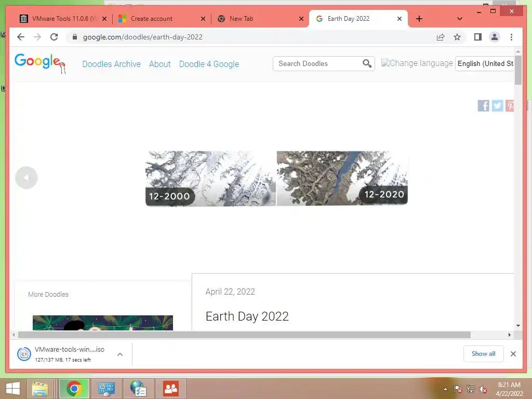
Task: Click the Action Center flag tray icon
Action: (x=458, y=389)
